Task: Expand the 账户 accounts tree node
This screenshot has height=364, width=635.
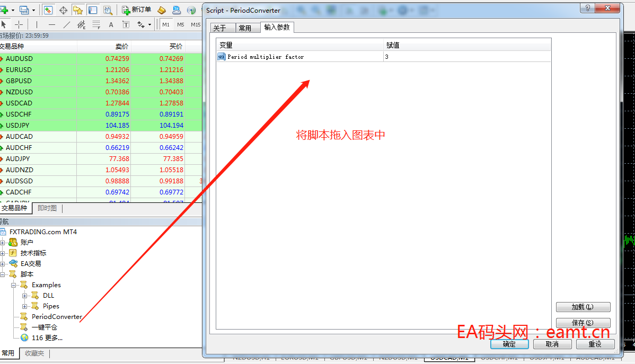Action: [x=3, y=243]
